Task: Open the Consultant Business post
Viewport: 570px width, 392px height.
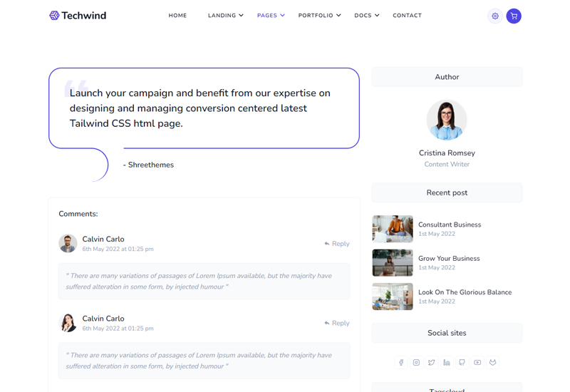Action: [x=450, y=225]
